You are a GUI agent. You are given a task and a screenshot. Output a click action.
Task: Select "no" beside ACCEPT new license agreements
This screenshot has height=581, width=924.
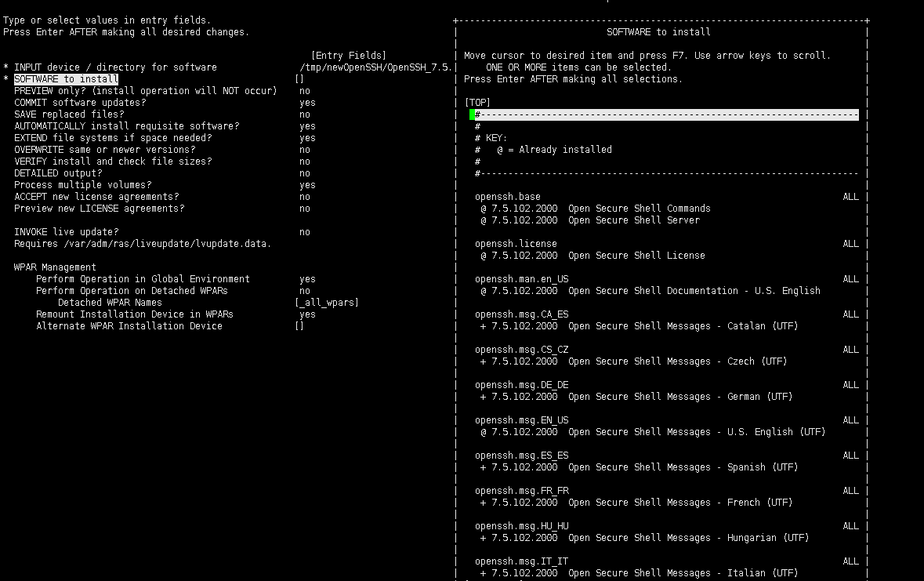pyautogui.click(x=305, y=197)
